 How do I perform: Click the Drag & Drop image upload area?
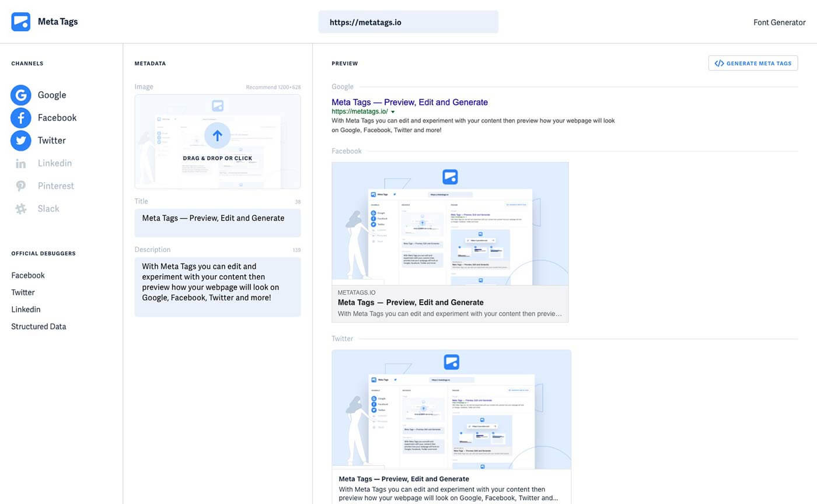218,142
